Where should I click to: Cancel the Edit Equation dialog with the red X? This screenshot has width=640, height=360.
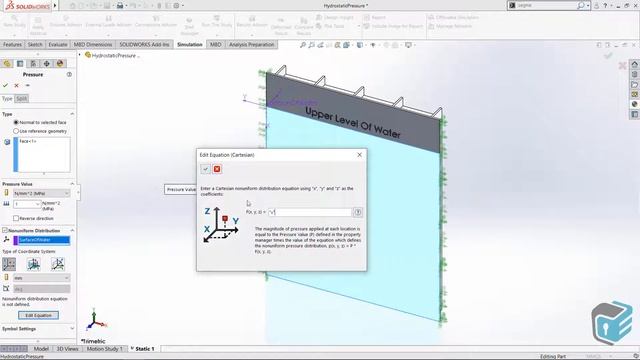217,169
